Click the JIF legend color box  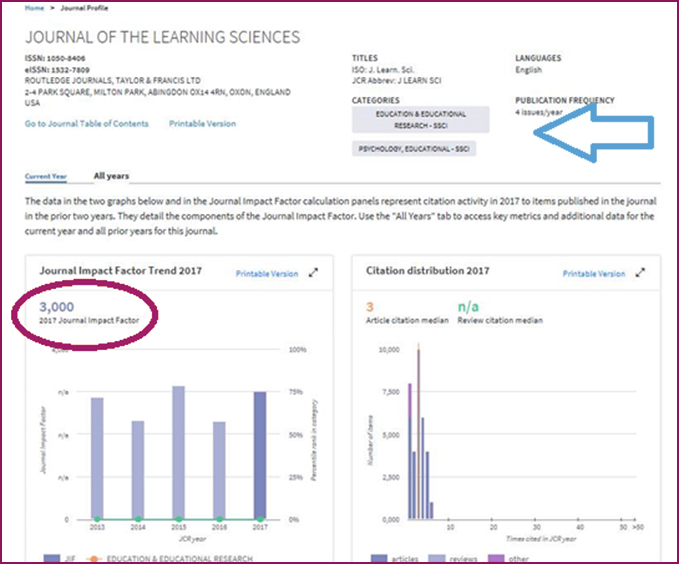point(53,558)
